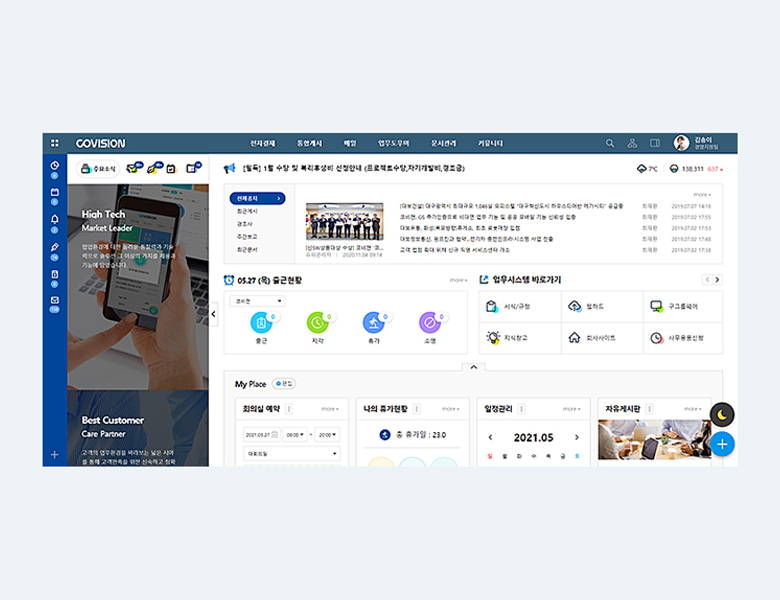Select the 최근게시 tab in notice list

click(x=246, y=212)
